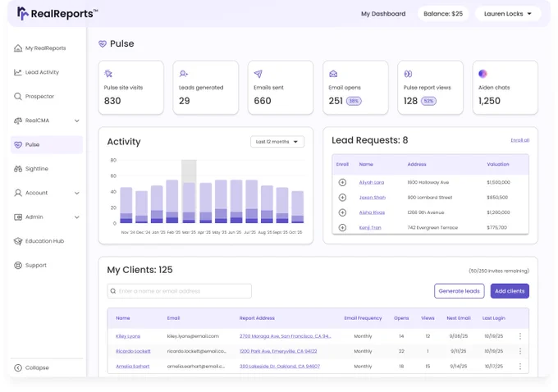558x392 pixels.
Task: Click the Support lifebuoy icon
Action: pos(18,266)
